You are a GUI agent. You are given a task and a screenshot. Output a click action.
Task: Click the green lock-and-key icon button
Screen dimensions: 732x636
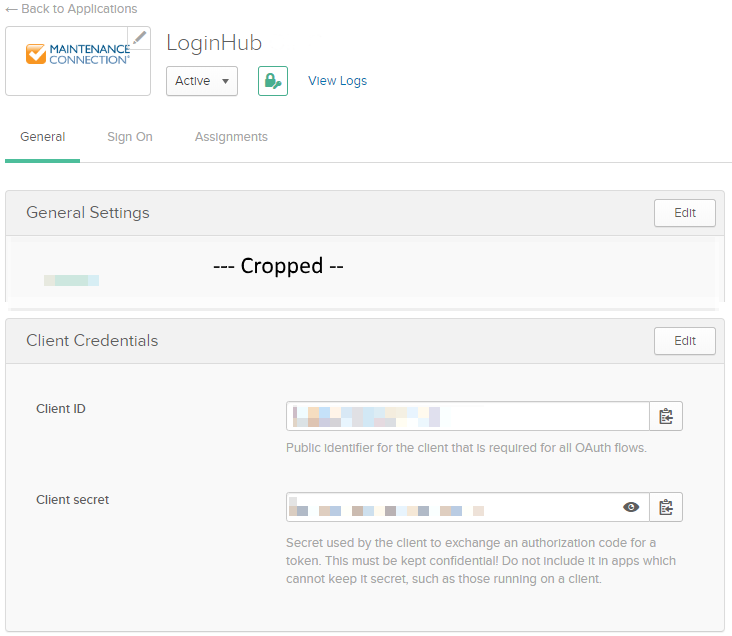click(273, 81)
